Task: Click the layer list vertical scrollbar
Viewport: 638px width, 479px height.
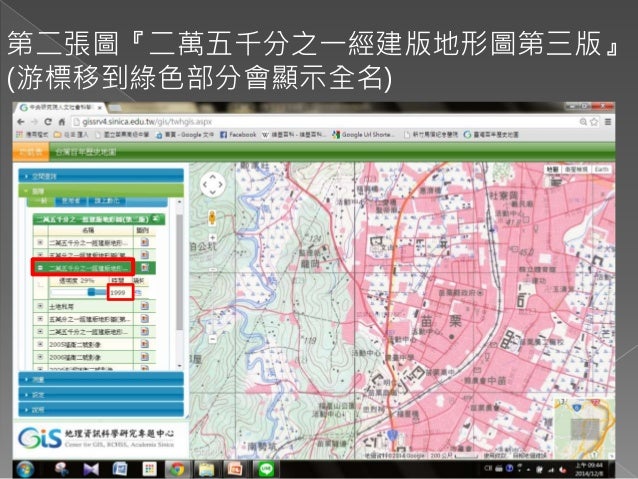Action: 179,273
